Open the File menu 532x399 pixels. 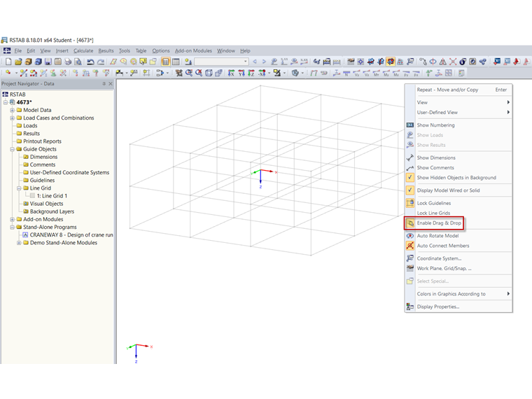(18, 50)
